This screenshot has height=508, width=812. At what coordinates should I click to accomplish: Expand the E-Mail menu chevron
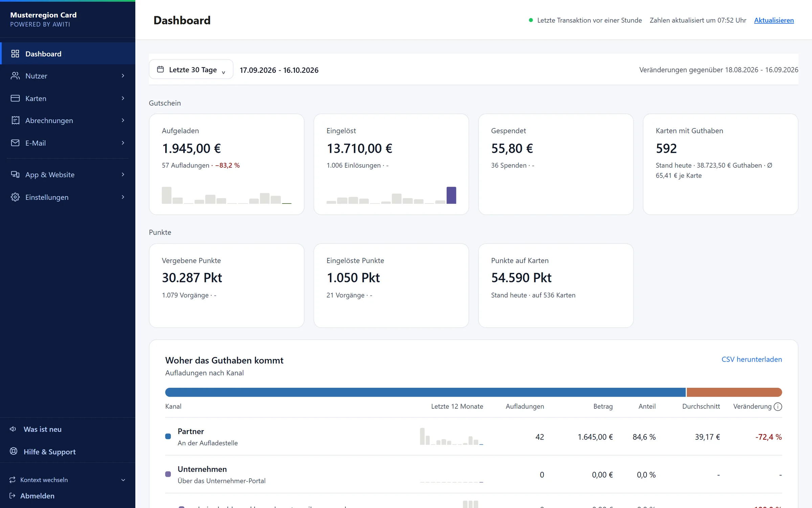[123, 143]
